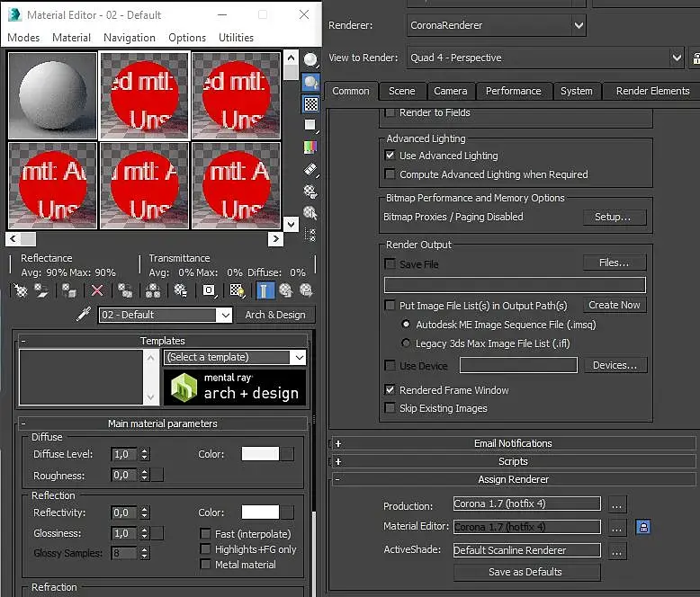The width and height of the screenshot is (700, 597).
Task: Click the Go to Parent icon
Action: coord(286,291)
